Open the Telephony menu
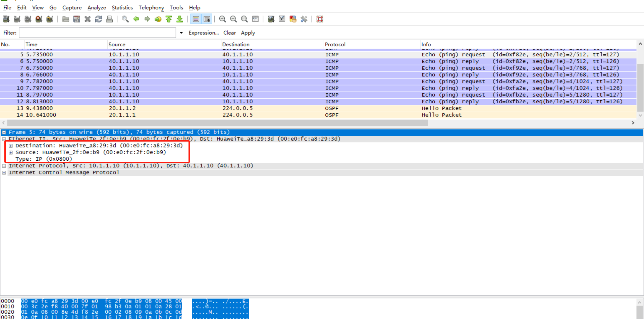 151,7
